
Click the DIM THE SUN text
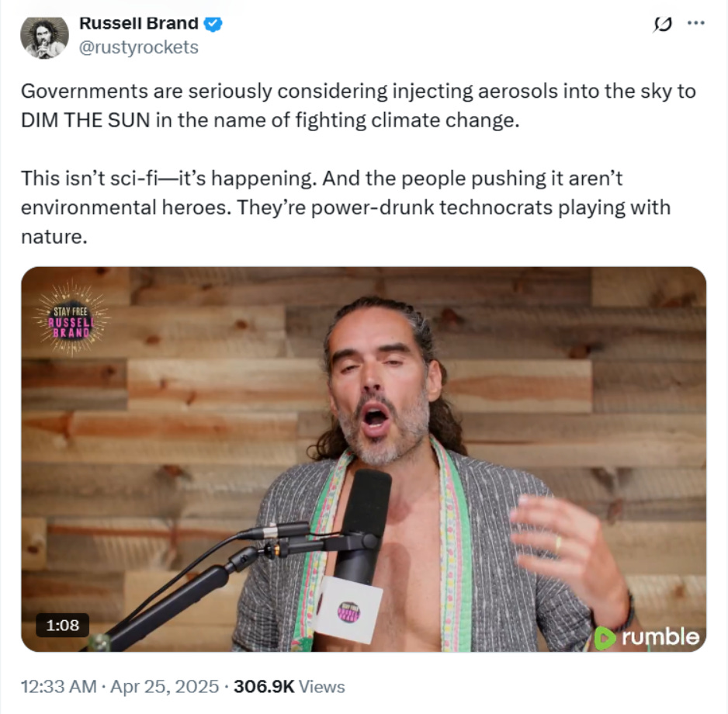pyautogui.click(x=85, y=120)
